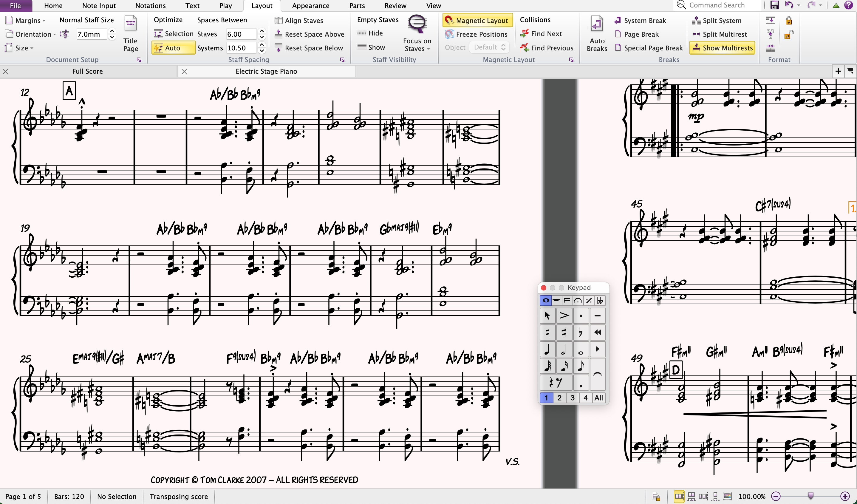Select the half note on the Keypad
The image size is (857, 504).
[564, 349]
